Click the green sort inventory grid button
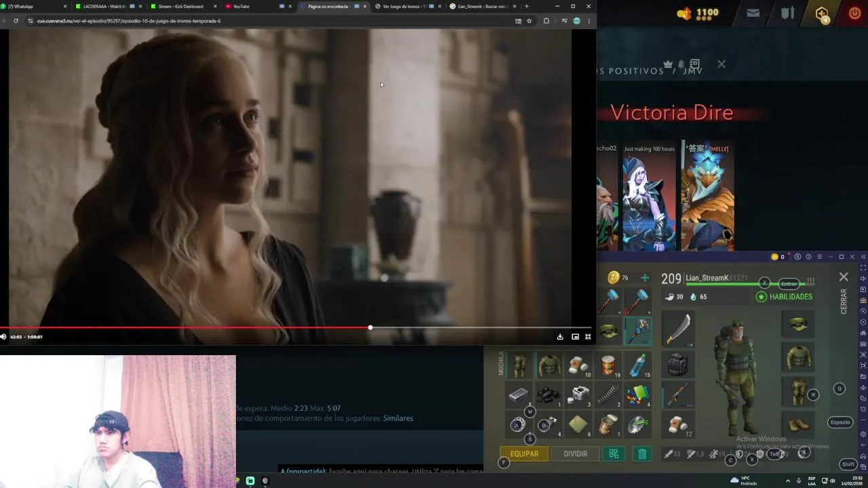Image resolution: width=868 pixels, height=488 pixels. [614, 454]
